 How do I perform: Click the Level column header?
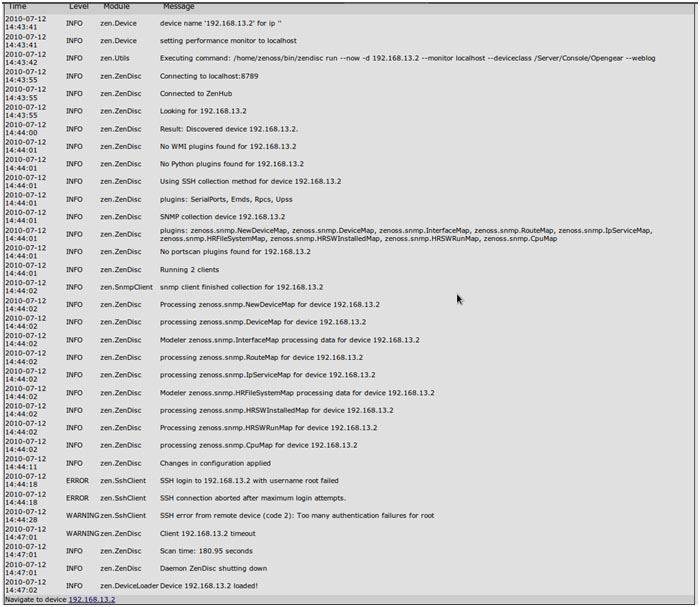[x=79, y=6]
